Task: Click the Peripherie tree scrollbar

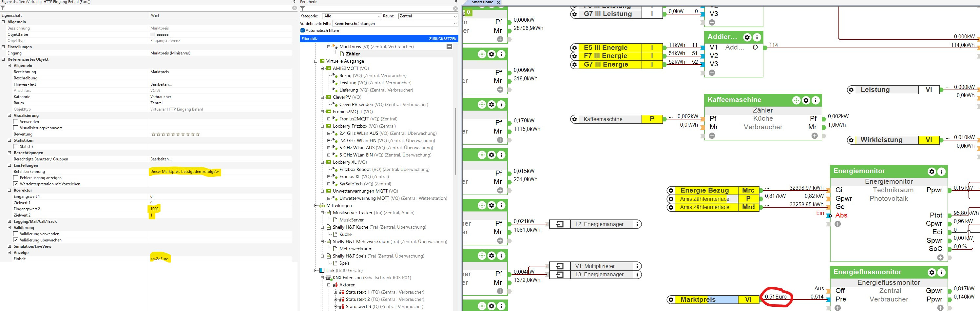Action: pyautogui.click(x=456, y=141)
